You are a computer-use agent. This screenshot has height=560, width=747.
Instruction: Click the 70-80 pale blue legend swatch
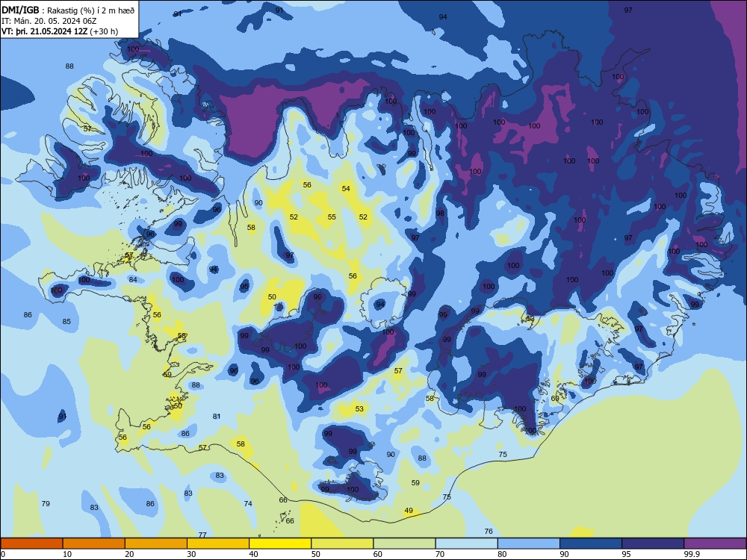466,544
